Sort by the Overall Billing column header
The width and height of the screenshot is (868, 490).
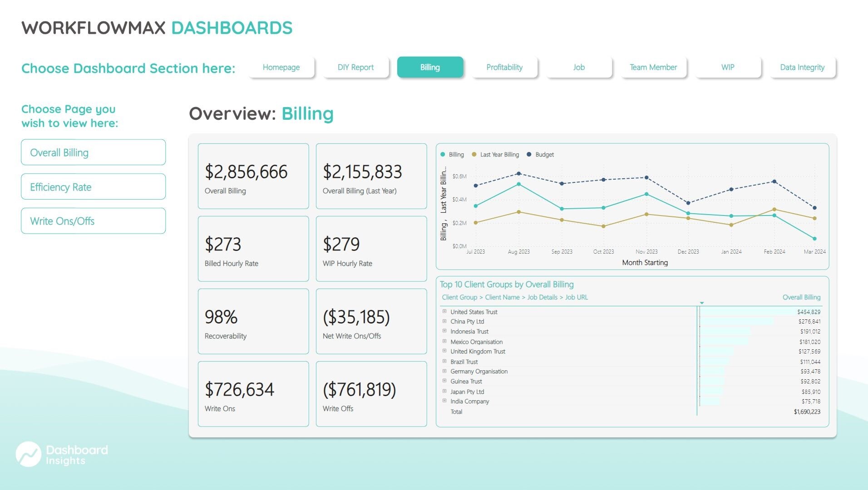click(801, 297)
